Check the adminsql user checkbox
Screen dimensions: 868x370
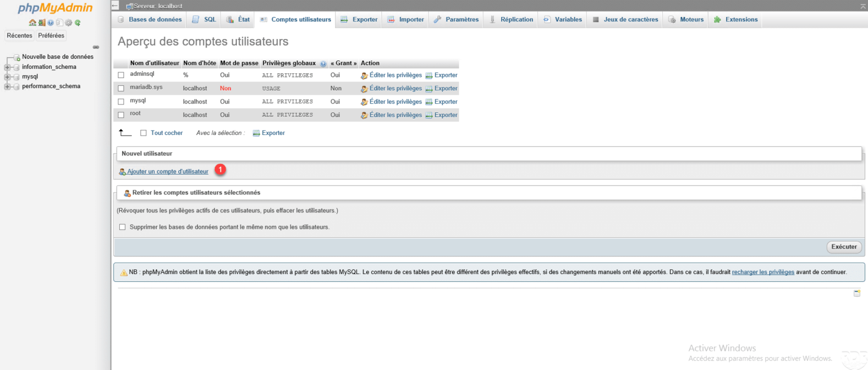pos(121,75)
